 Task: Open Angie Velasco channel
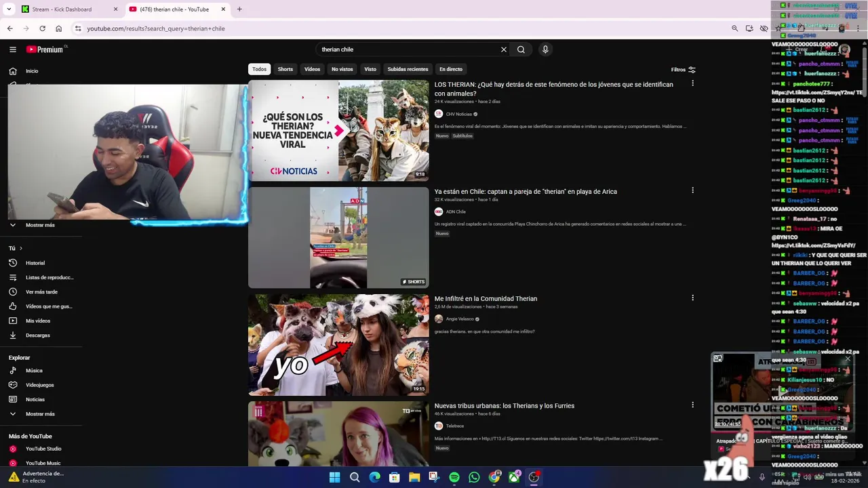click(x=460, y=319)
